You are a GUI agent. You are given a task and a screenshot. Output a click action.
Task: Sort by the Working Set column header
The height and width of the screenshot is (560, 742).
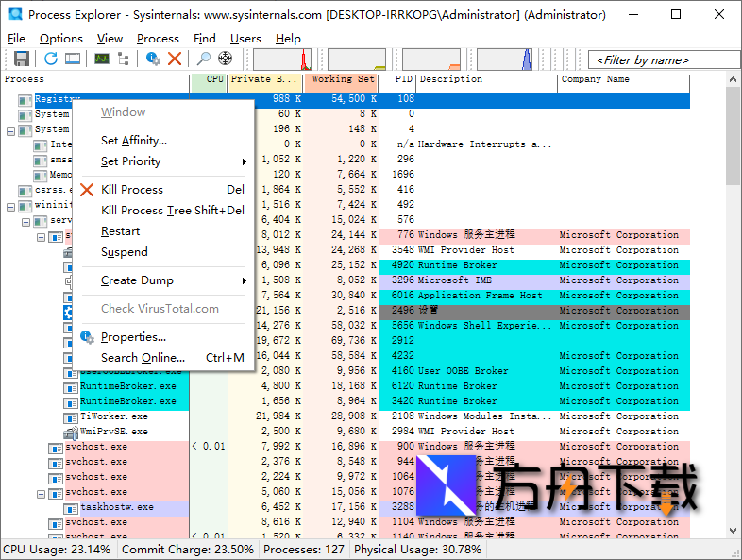[x=342, y=80]
